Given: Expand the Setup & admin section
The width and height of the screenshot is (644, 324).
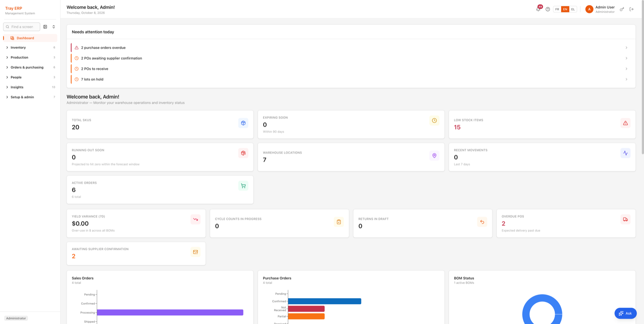Looking at the screenshot, I should [30, 97].
